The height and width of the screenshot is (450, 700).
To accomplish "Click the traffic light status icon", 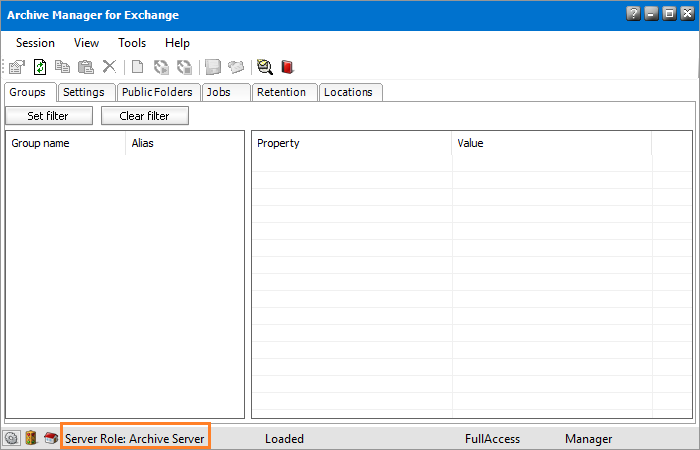I will (31, 438).
